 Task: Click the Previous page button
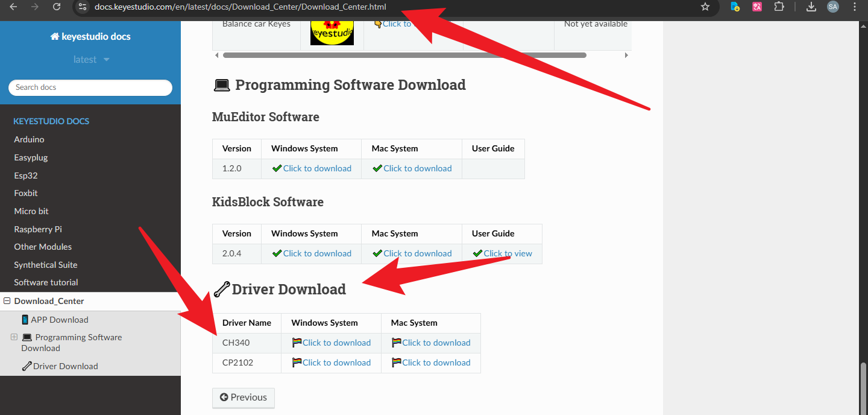(x=244, y=398)
